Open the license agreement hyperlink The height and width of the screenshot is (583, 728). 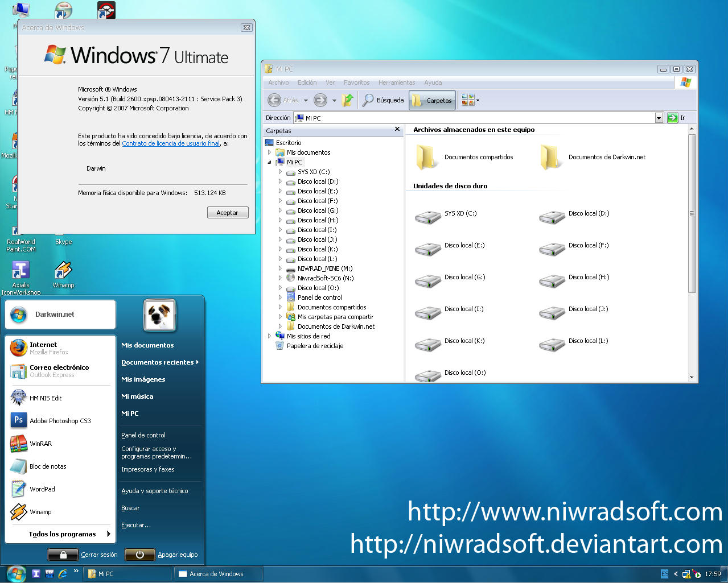pos(171,144)
